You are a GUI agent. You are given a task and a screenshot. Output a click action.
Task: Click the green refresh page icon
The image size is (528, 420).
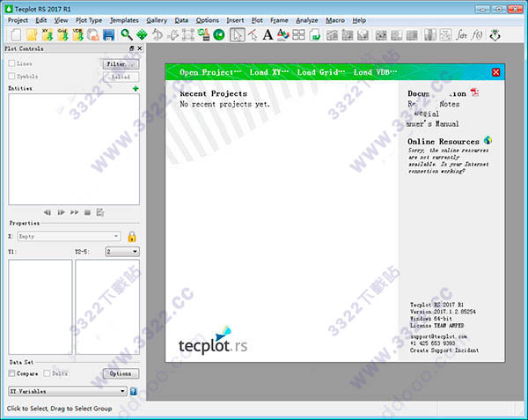[315, 34]
